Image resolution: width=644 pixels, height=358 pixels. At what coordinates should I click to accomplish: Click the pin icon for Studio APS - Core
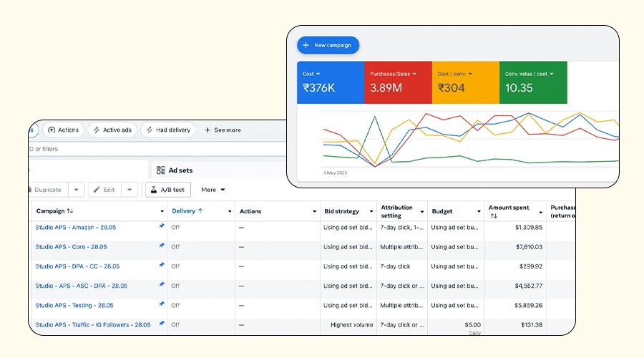tap(161, 246)
